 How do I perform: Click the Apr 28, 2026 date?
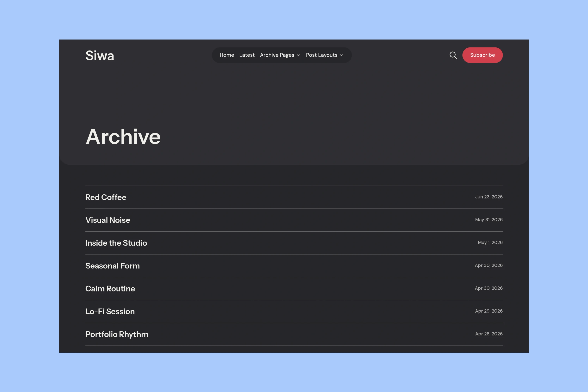[489, 334]
